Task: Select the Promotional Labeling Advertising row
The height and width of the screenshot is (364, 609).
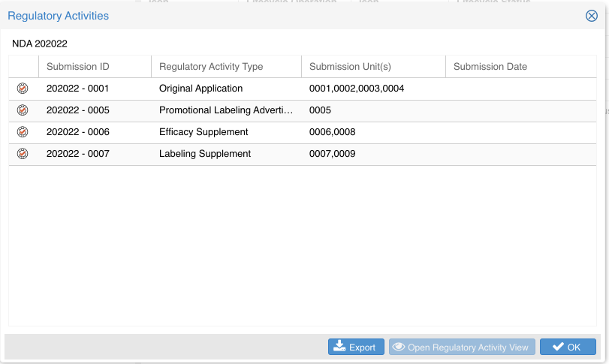Action: (225, 110)
